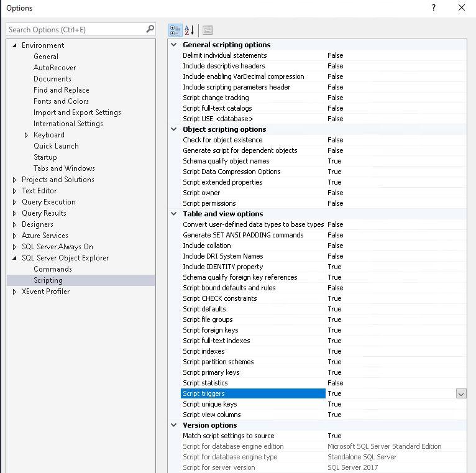Collapse the Object scripting options section
The height and width of the screenshot is (473, 476).
tap(174, 129)
